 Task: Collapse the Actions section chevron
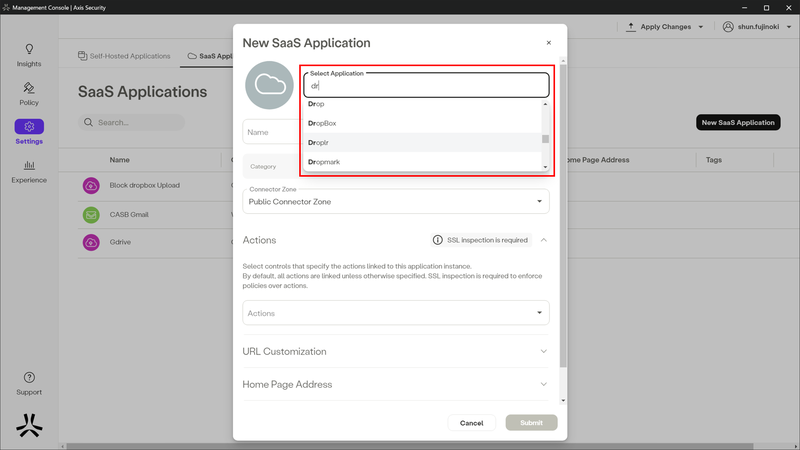(x=543, y=240)
